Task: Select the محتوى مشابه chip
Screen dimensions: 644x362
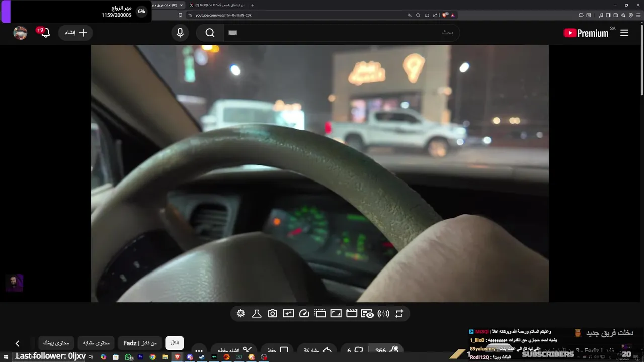Action: [96, 343]
